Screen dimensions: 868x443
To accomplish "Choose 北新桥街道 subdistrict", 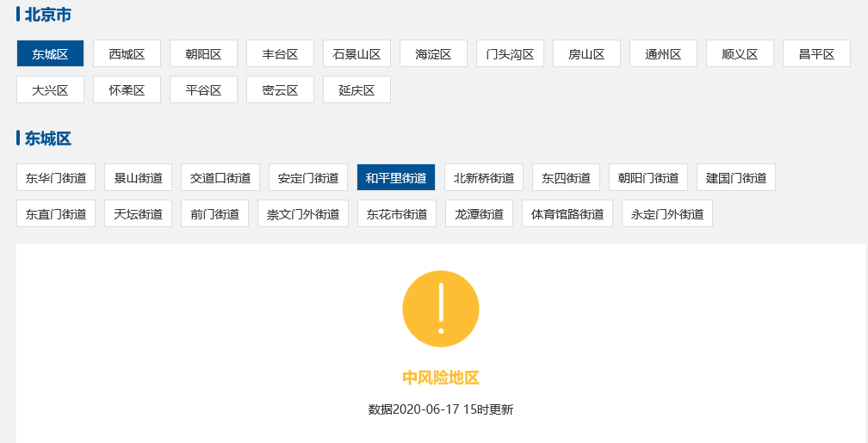I will pyautogui.click(x=484, y=177).
